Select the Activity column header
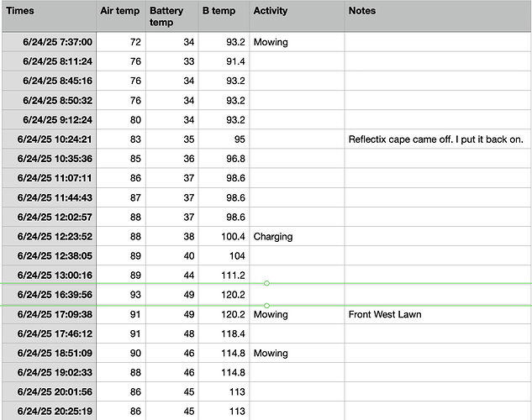 point(297,16)
